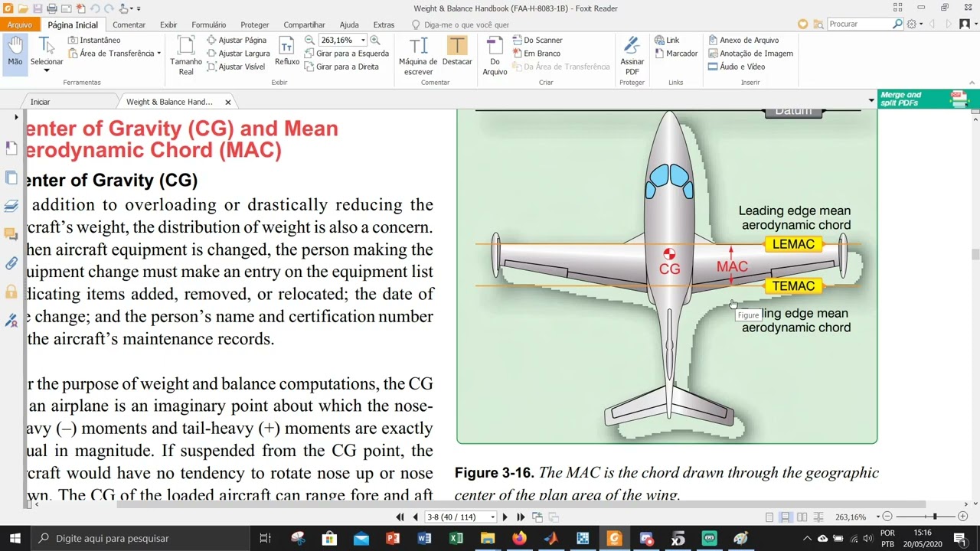The image size is (980, 551).
Task: Click the status bar zoom in plus
Action: click(x=962, y=517)
